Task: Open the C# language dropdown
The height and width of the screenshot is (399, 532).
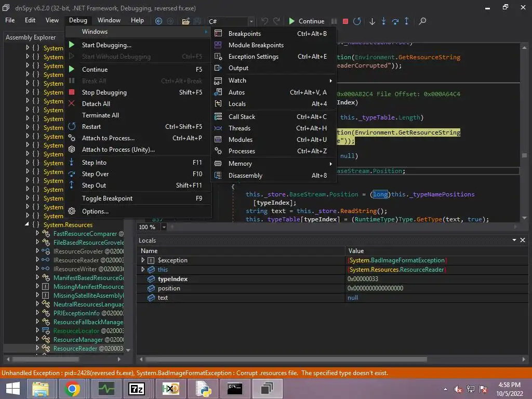Action: click(251, 21)
